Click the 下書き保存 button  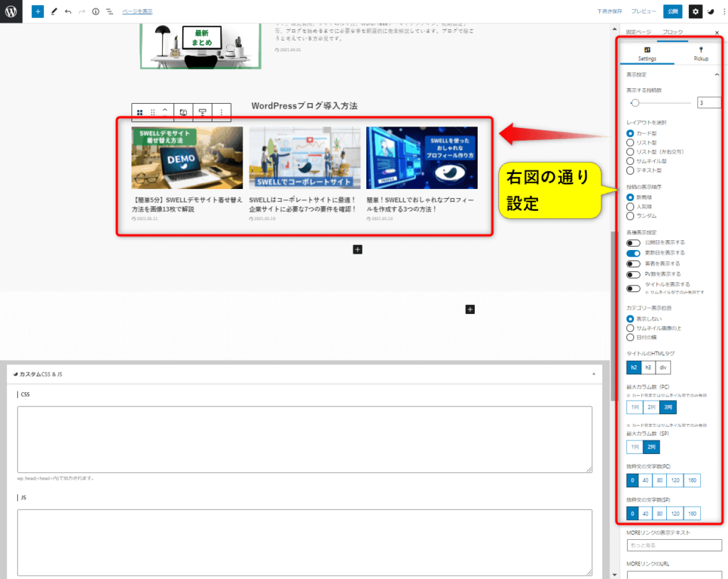(x=609, y=11)
